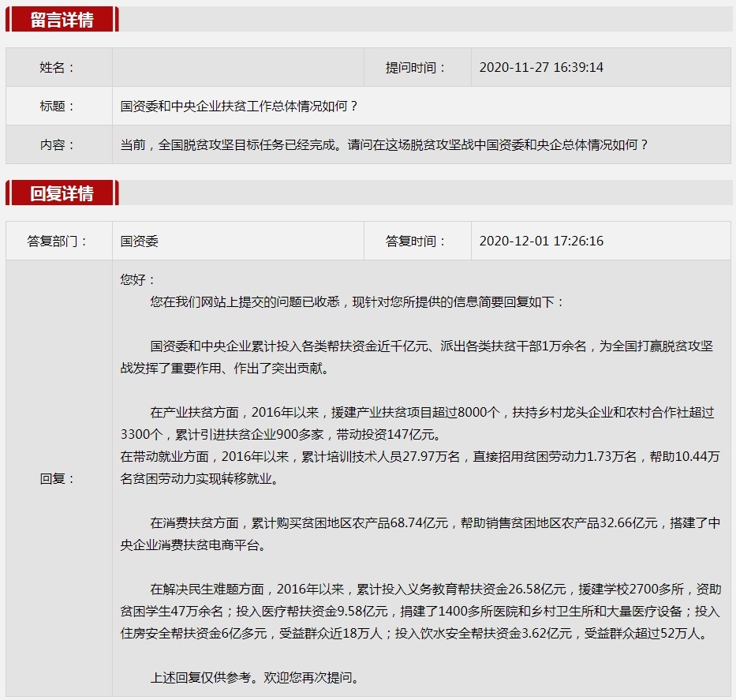Click the paragraph beginning 在产业扶贫方面
The height and width of the screenshot is (700, 736).
click(x=417, y=423)
